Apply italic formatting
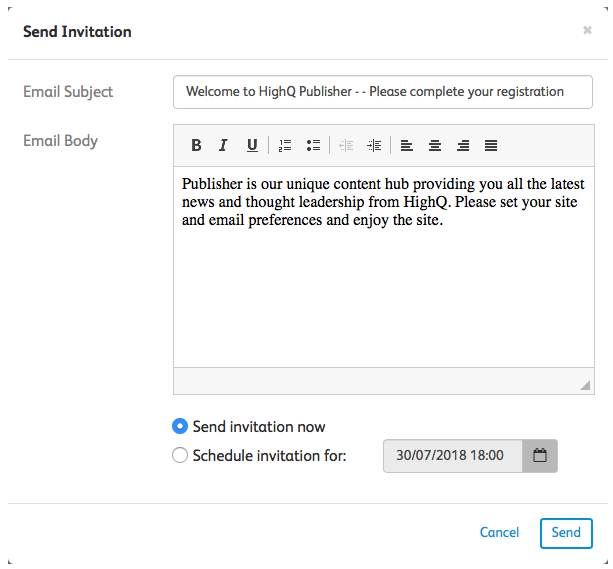Viewport: 613px width, 569px height. click(224, 145)
